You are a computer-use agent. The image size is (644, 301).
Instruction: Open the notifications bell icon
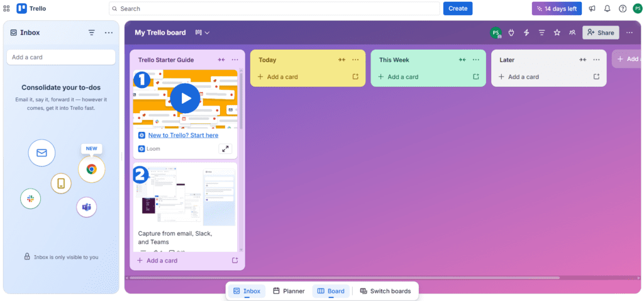608,9
